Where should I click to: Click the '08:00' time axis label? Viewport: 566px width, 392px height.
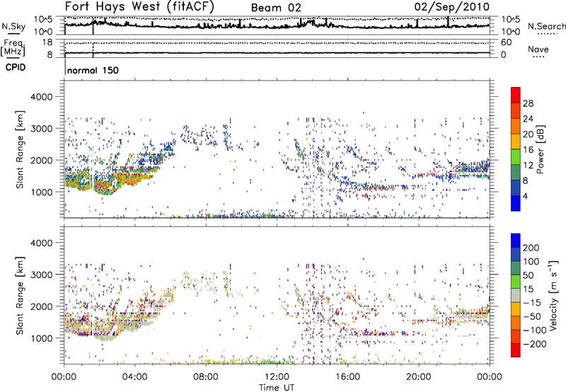[205, 377]
